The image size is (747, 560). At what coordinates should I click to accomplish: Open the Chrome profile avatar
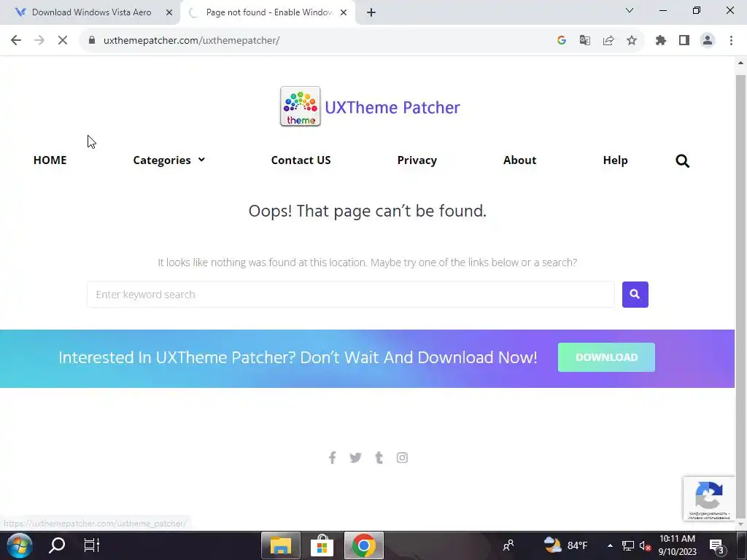pyautogui.click(x=708, y=41)
